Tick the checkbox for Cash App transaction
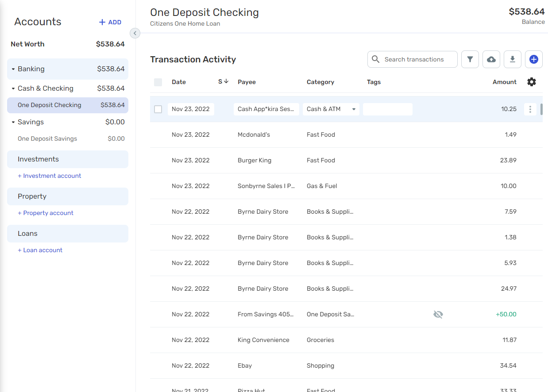Image resolution: width=548 pixels, height=392 pixels. [158, 109]
